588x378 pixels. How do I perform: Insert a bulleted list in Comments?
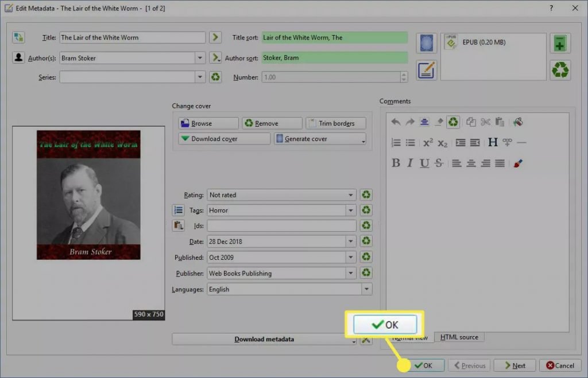(410, 142)
